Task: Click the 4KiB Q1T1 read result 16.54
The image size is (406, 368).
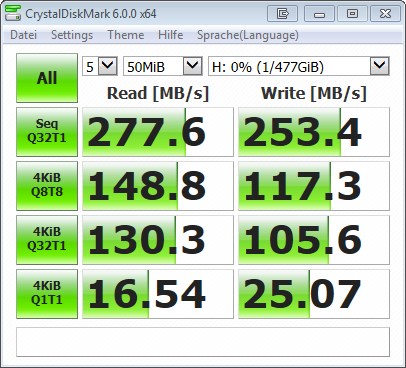Action: (x=158, y=294)
